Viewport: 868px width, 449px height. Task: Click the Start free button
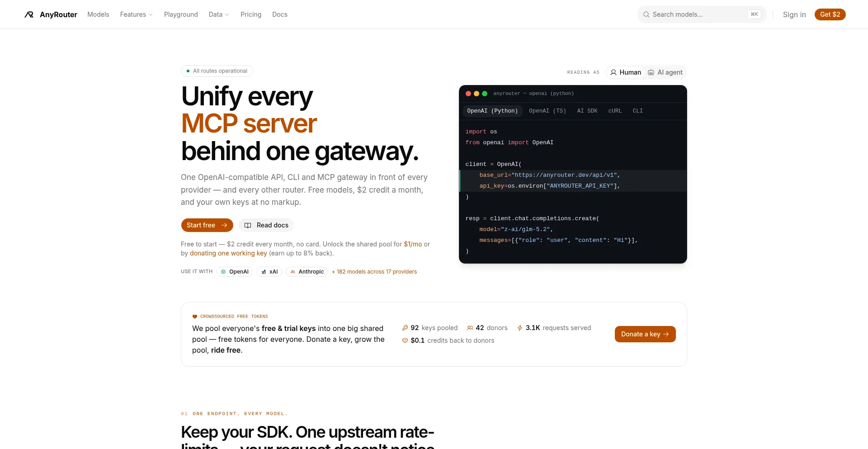point(207,225)
